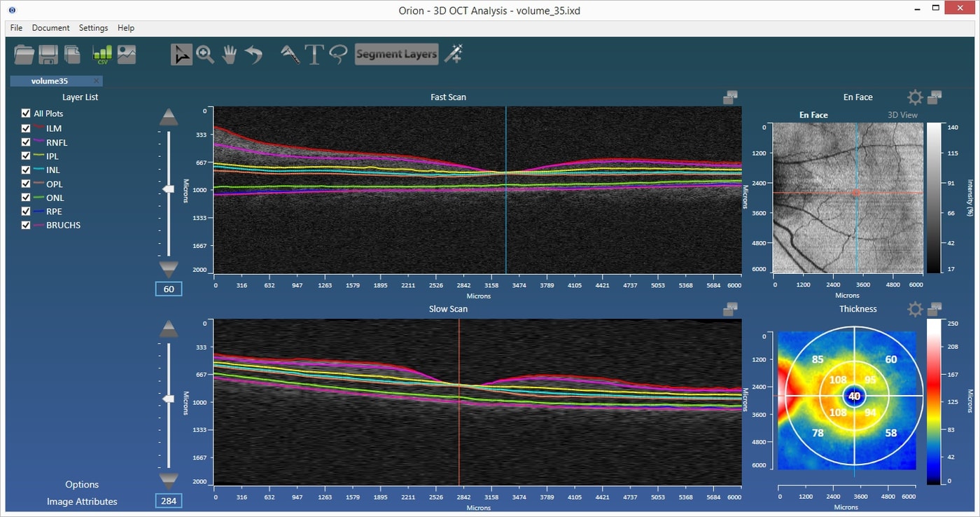Click the Fast Scan slice number field showing 60
Screen dimensions: 980x517
pyautogui.click(x=169, y=289)
